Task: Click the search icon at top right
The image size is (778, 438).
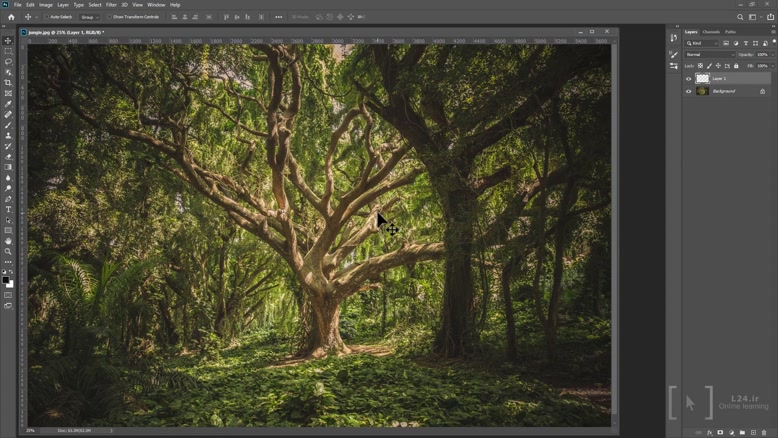Action: pyautogui.click(x=740, y=17)
